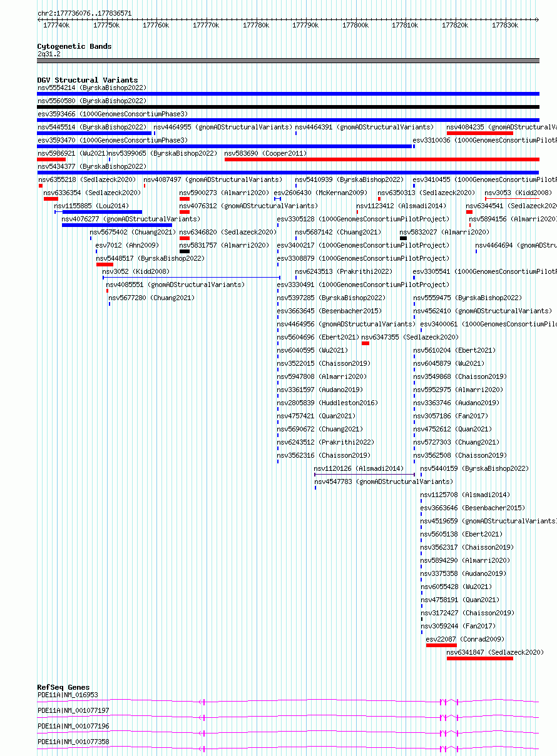This screenshot has height=756, width=557.
Task: Open variant nsv5554214 (ByrskaBishop2022) label
Action: coord(92,88)
